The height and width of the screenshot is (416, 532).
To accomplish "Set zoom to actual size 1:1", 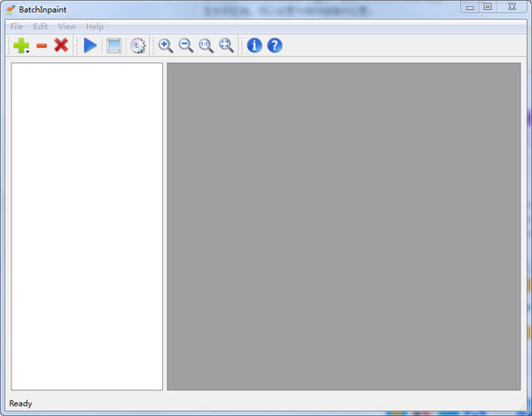I will [206, 45].
